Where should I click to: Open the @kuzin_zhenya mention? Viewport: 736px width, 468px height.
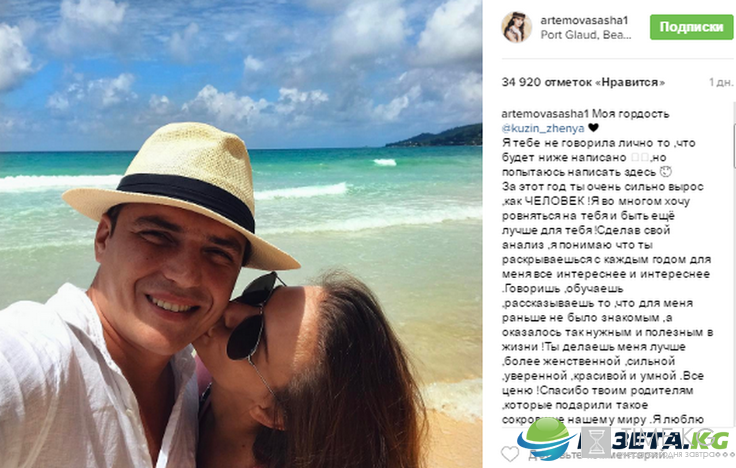(543, 128)
